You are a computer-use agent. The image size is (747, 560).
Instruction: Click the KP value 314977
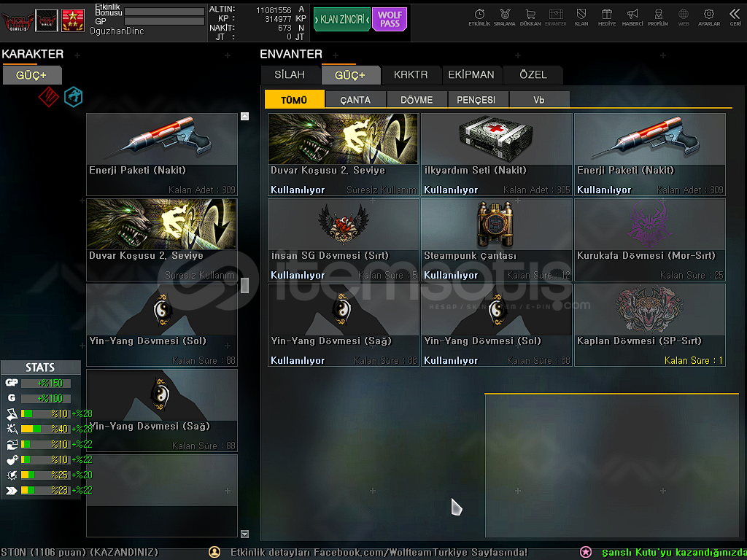278,19
